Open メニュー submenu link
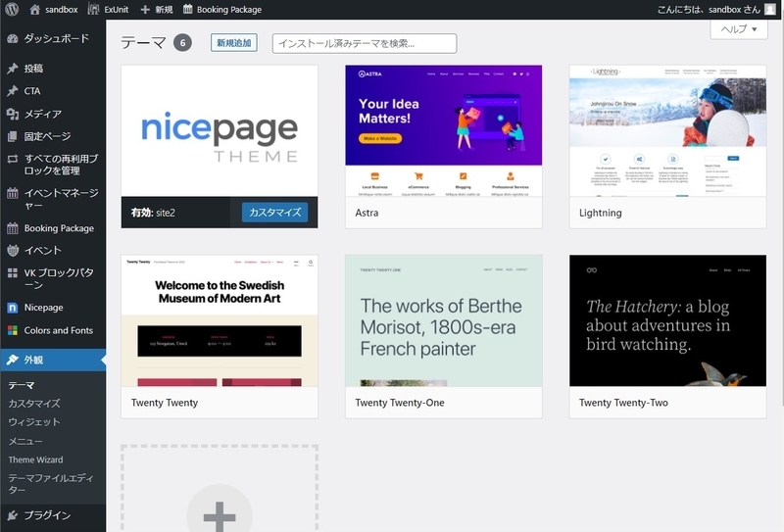 (x=25, y=442)
